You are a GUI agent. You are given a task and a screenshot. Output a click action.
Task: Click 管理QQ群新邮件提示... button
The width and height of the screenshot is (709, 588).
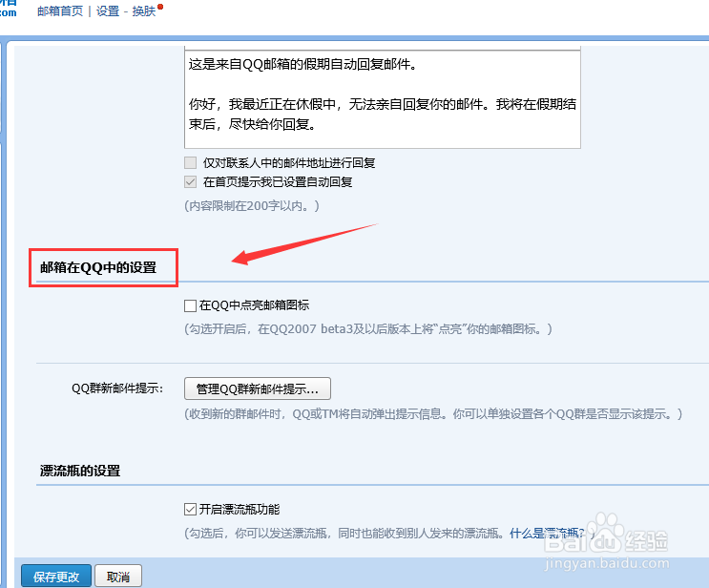(258, 388)
